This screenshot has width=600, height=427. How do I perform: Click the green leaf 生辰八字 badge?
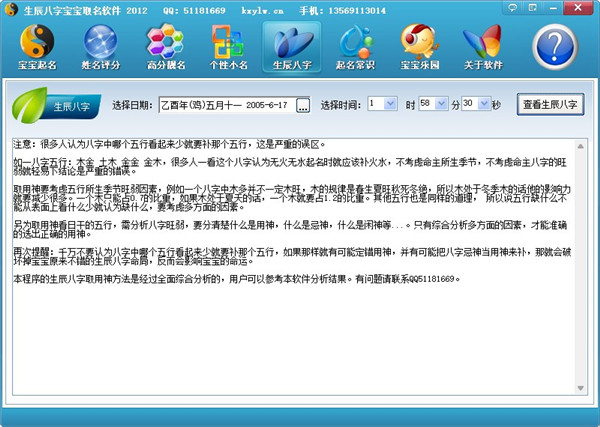[57, 105]
